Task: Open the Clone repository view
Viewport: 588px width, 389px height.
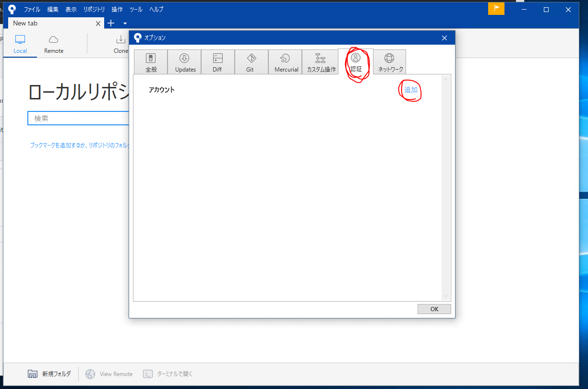Action: 120,44
